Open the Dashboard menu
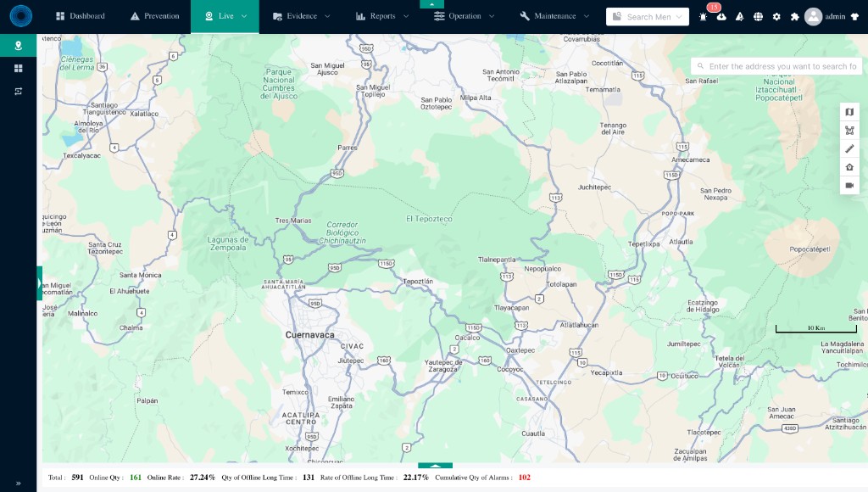This screenshot has width=868, height=492. click(x=81, y=16)
